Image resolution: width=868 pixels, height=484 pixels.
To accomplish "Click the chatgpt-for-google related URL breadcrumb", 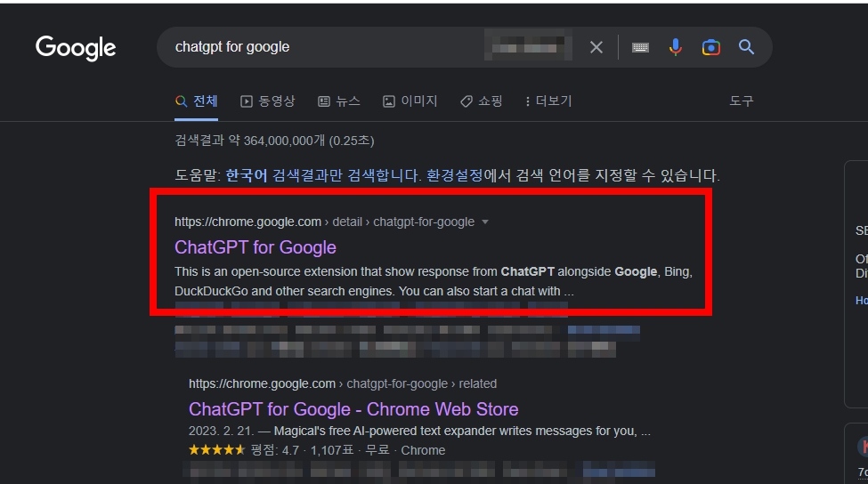I will pyautogui.click(x=343, y=383).
